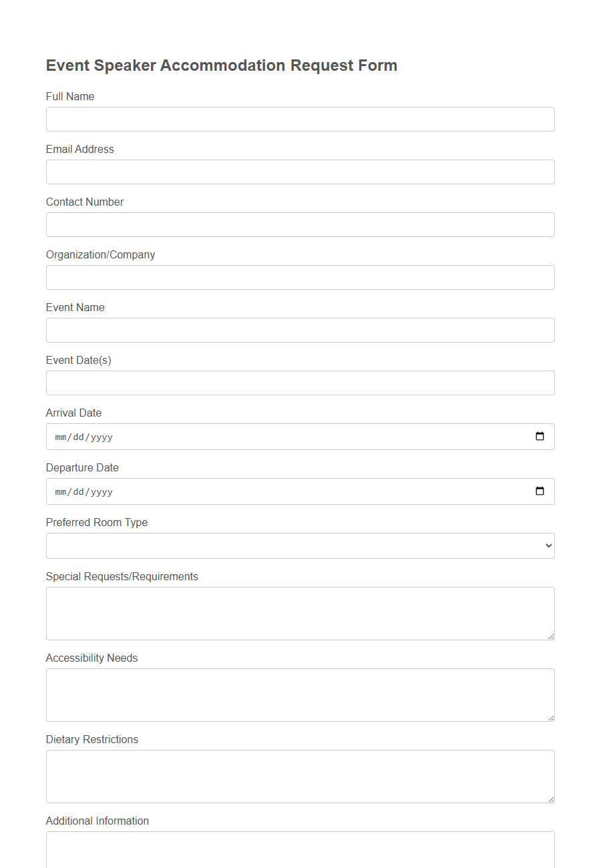Viewport: 601px width, 868px height.
Task: Click the Accessibility Needs text area
Action: click(x=300, y=694)
